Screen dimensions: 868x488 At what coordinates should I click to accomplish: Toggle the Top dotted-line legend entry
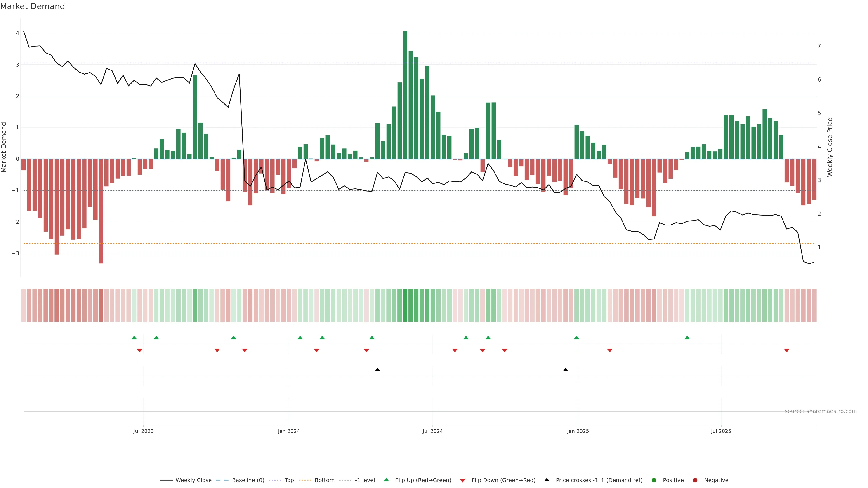289,480
